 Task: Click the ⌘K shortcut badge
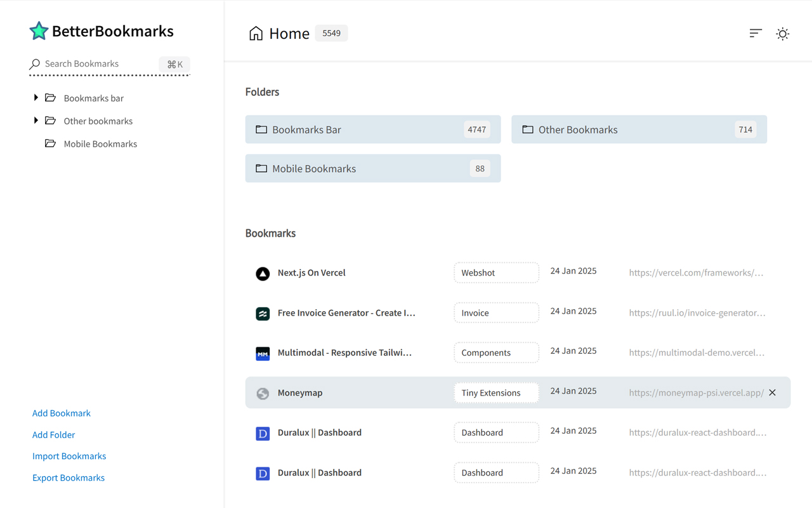[x=174, y=64]
